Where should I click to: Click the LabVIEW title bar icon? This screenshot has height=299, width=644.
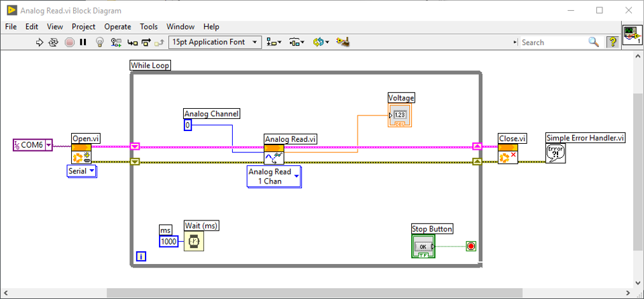tap(12, 10)
